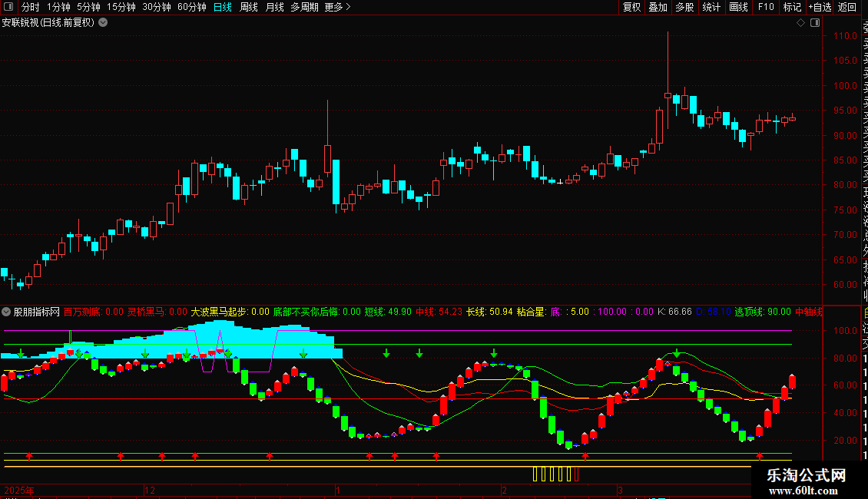Click the 标记 mark button
This screenshot has height=499, width=868.
792,7
